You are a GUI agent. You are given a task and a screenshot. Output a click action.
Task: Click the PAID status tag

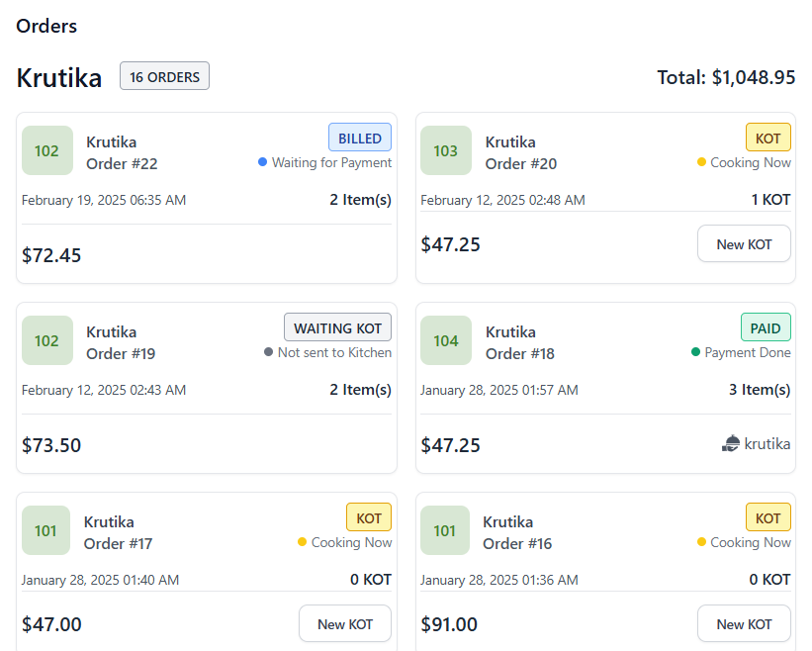[766, 327]
